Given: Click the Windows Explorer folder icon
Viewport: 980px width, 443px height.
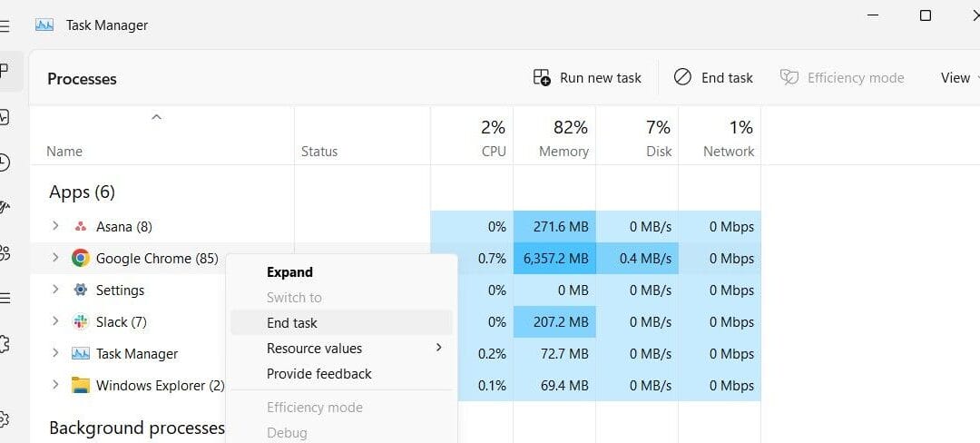Looking at the screenshot, I should (x=81, y=386).
